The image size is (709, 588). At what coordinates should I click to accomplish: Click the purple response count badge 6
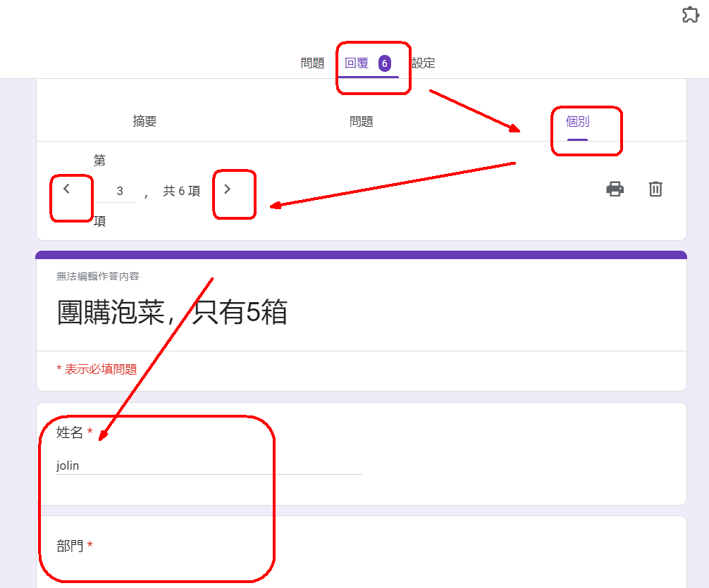pyautogui.click(x=384, y=63)
